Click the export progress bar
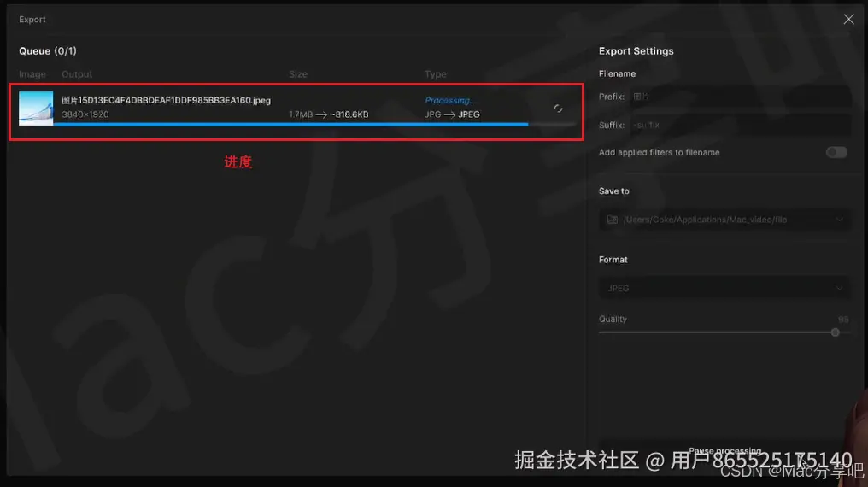The image size is (868, 487). (314, 125)
